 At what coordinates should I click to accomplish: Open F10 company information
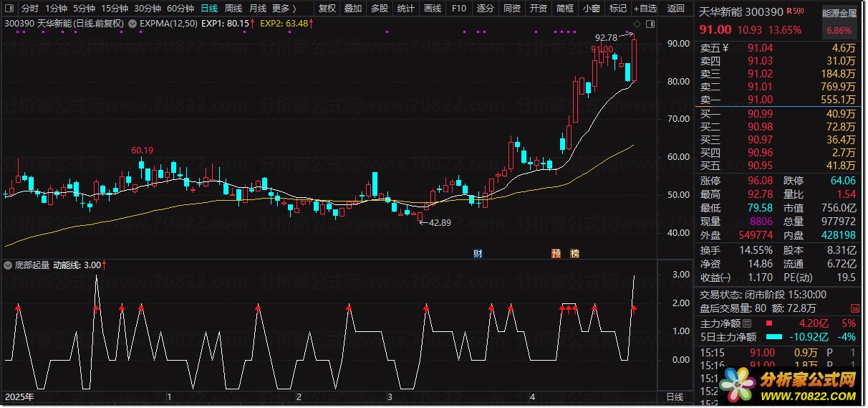point(459,9)
